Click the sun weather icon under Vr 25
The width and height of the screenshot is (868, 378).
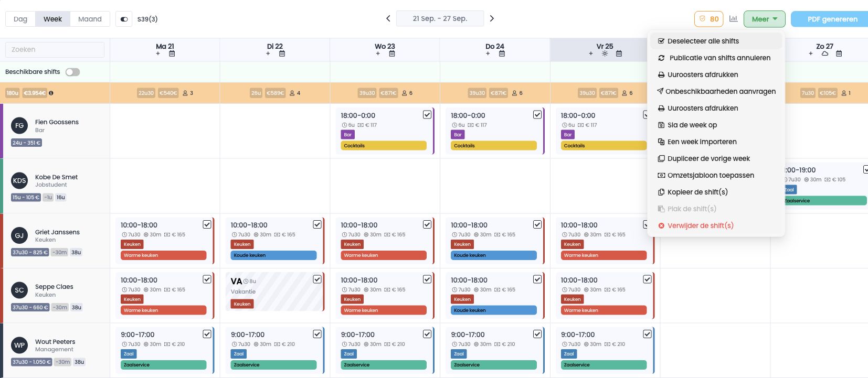point(605,53)
